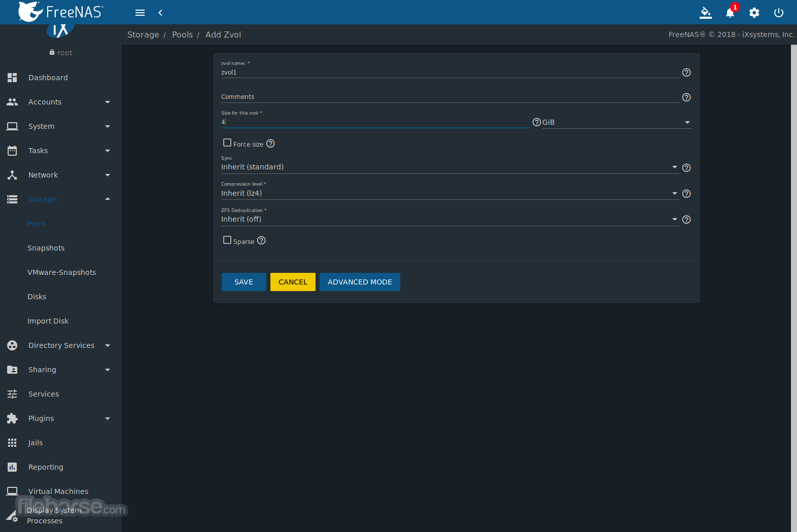Open the Compression level dropdown
797x532 pixels.
coord(449,193)
